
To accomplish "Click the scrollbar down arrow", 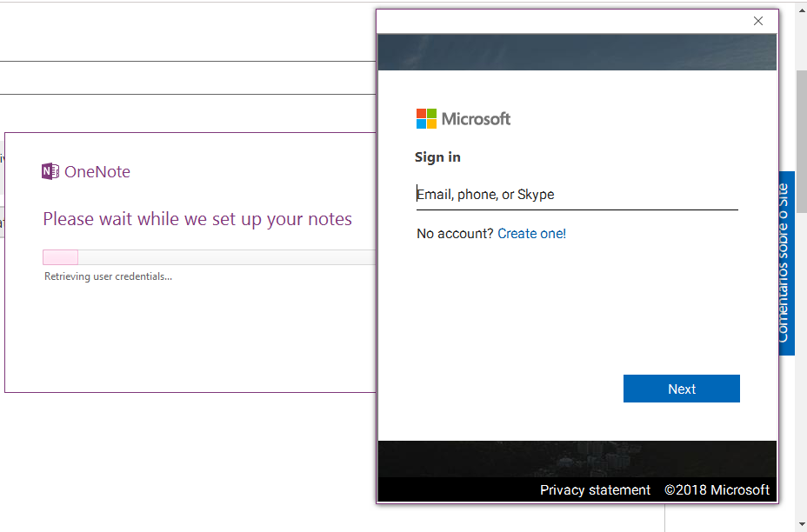I will [801, 525].
